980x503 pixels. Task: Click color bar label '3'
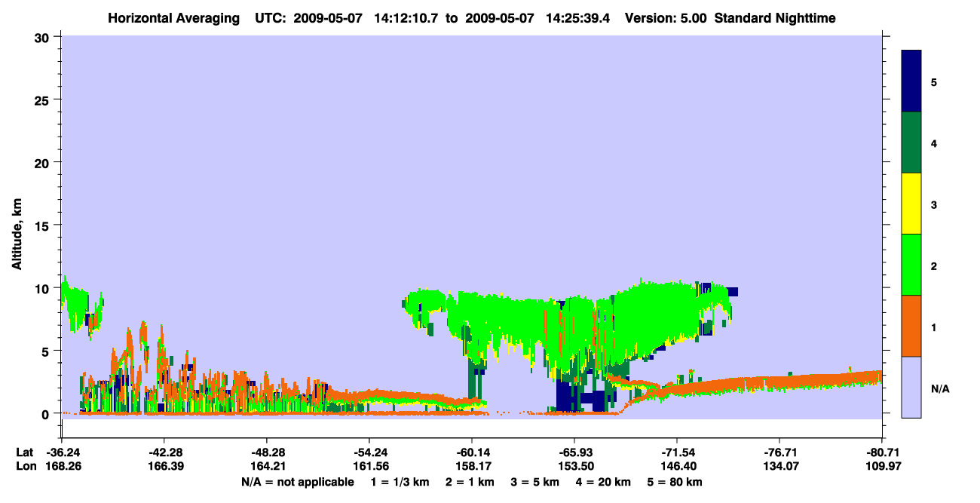pos(934,205)
